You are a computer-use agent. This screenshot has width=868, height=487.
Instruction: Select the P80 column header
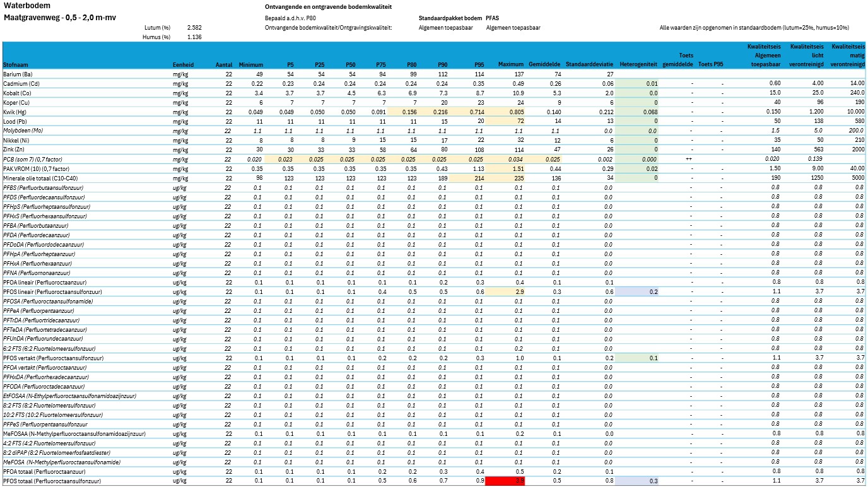(412, 64)
